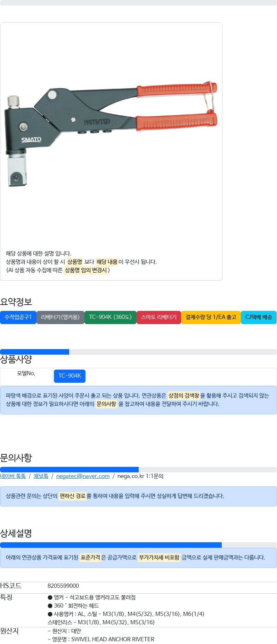277x644 pixels.
Task: Click the 수작업공구1 blue badge
Action: pyautogui.click(x=18, y=317)
